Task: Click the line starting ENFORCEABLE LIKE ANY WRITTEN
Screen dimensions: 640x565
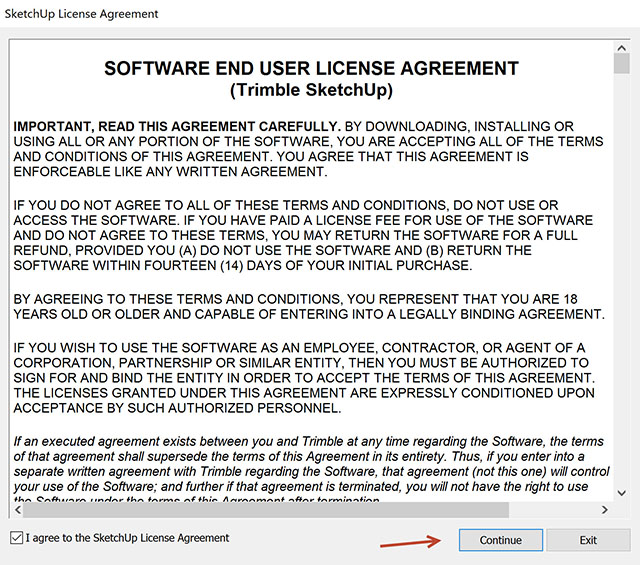Action: 170,171
